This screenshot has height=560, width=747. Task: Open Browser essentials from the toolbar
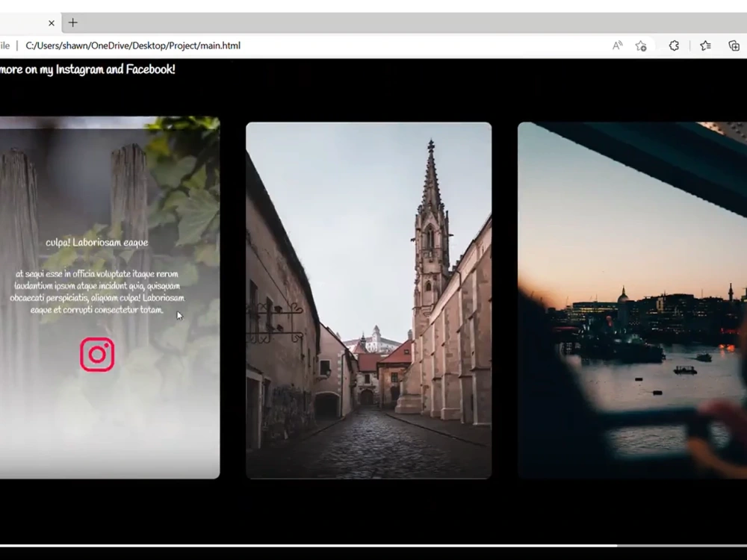tap(674, 46)
